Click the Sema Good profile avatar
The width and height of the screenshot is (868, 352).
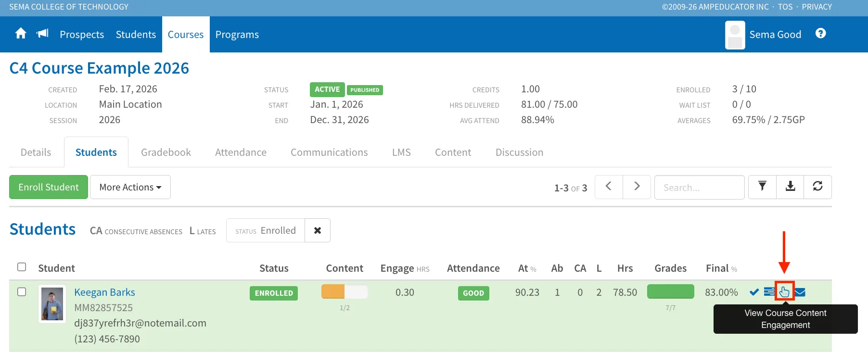tap(735, 35)
